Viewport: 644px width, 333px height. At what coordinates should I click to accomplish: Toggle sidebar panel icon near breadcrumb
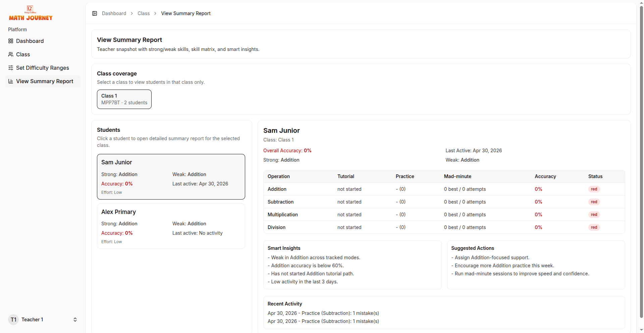click(95, 13)
